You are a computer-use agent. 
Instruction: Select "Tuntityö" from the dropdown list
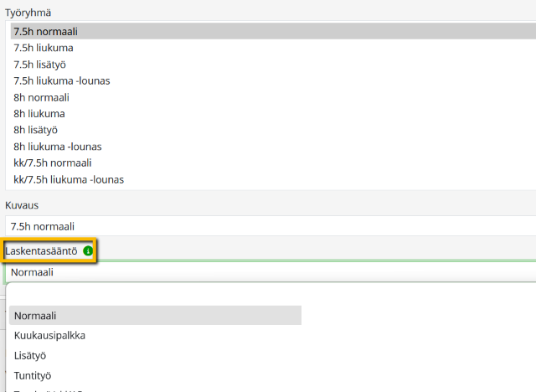pos(33,375)
